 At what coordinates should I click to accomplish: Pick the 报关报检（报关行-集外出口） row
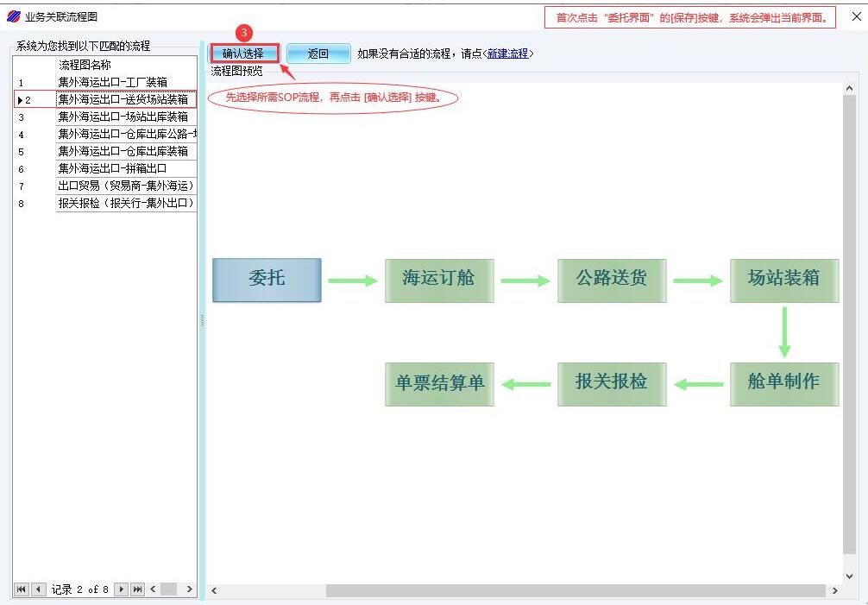coord(125,203)
